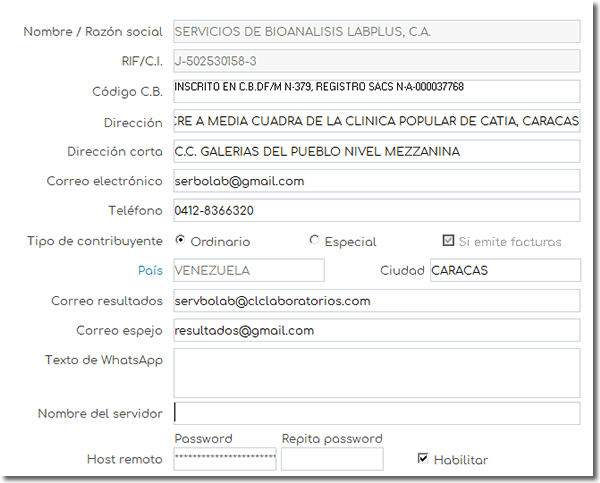Click the Correo resultados email field
This screenshot has height=483, width=600.
(376, 301)
